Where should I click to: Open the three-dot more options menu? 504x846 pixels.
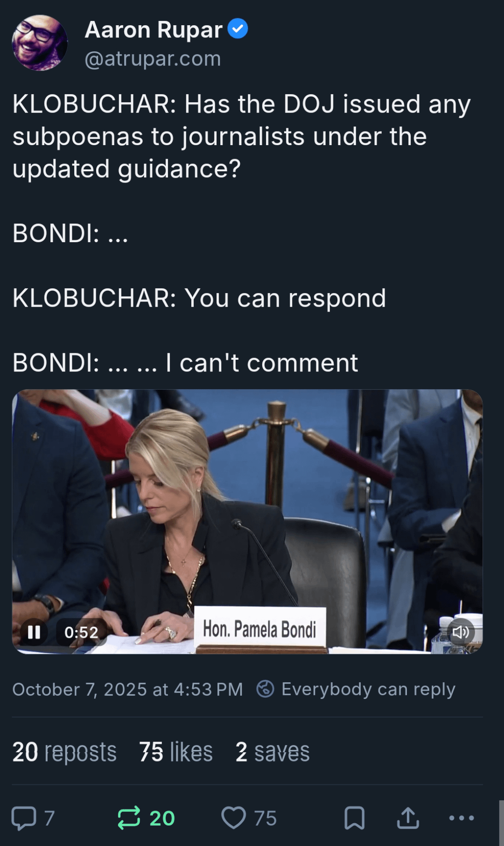462,818
